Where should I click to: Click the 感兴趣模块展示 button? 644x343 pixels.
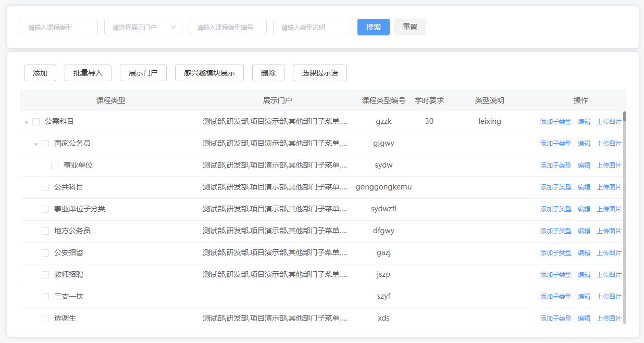click(209, 73)
